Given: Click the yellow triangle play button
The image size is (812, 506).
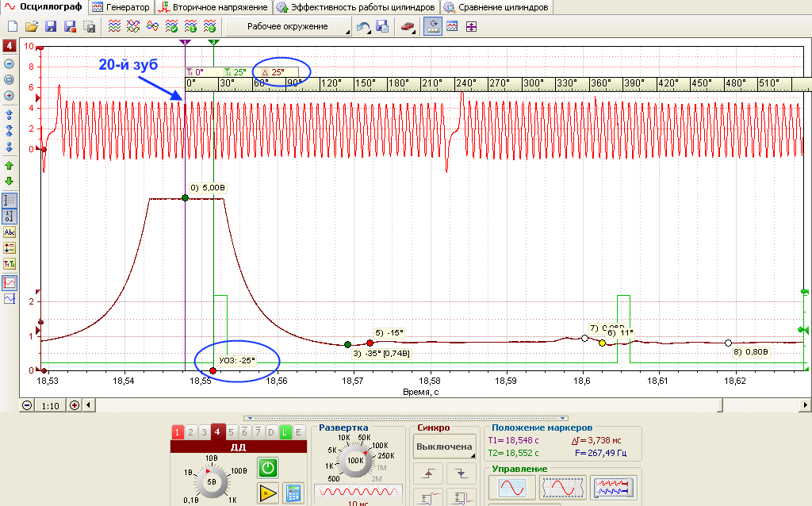Looking at the screenshot, I should [x=268, y=493].
